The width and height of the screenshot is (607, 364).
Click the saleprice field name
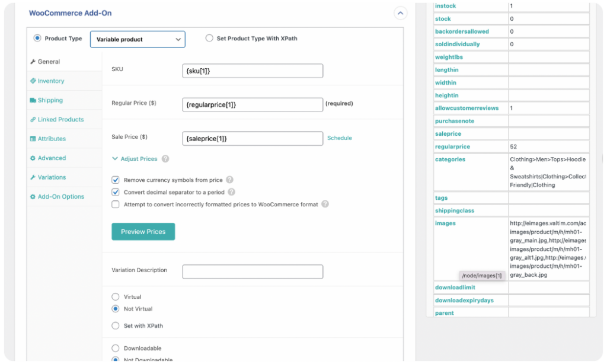coord(448,133)
